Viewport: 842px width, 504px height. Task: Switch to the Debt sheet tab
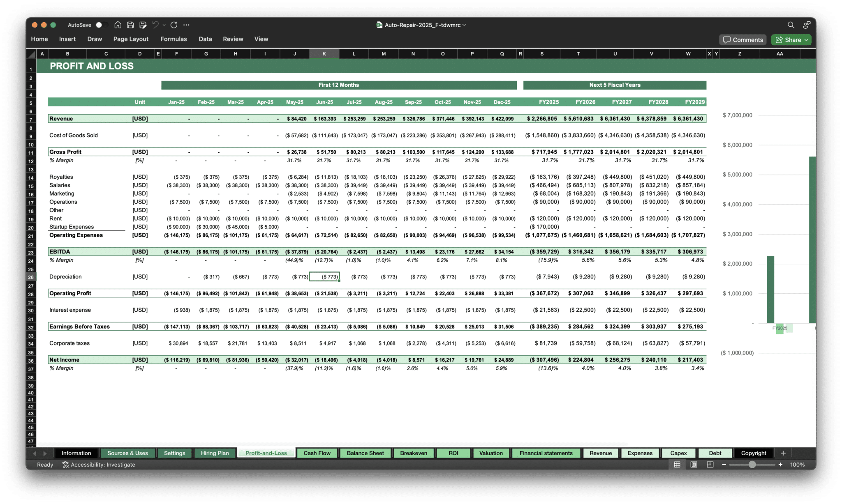(x=715, y=453)
